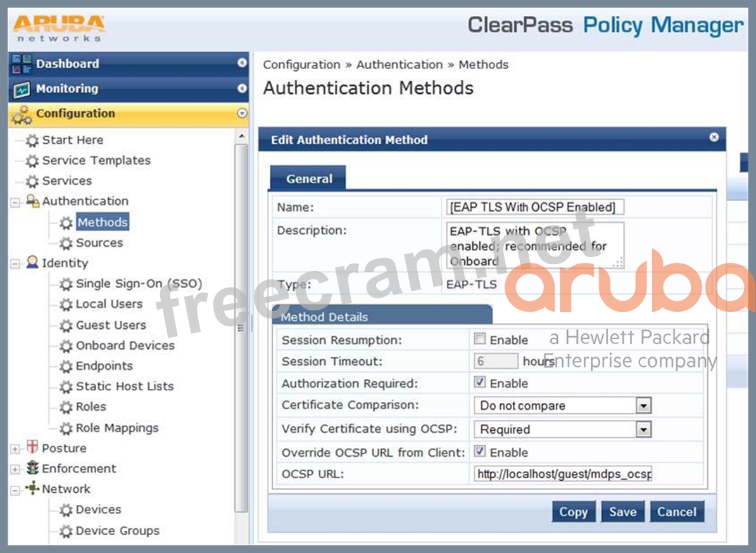The height and width of the screenshot is (553, 756).
Task: Enable the Session Resumption checkbox
Action: tap(480, 339)
